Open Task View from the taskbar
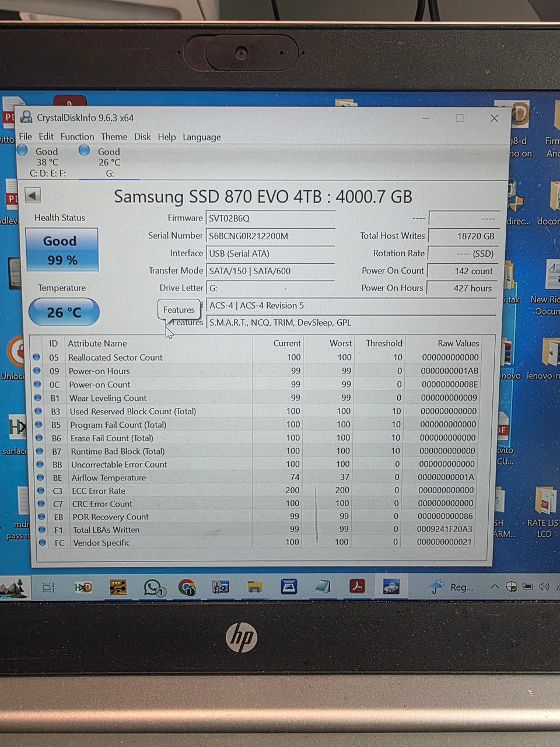This screenshot has width=560, height=747. pyautogui.click(x=48, y=587)
